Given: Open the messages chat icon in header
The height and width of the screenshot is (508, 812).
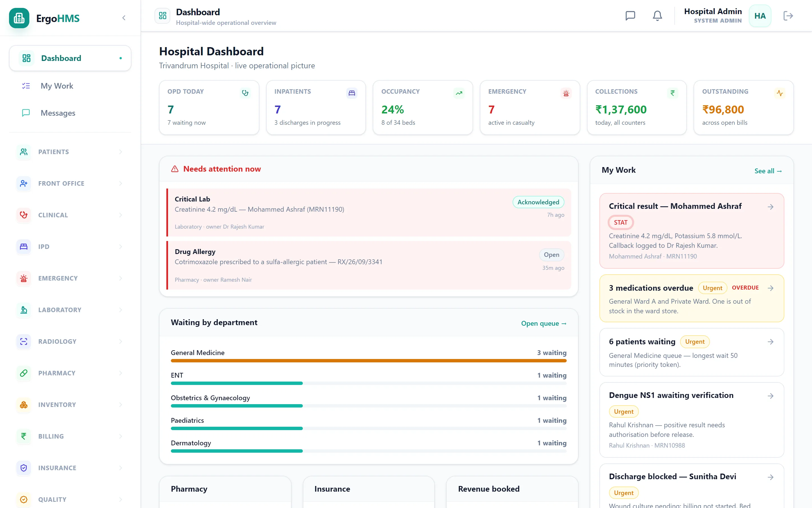Looking at the screenshot, I should pyautogui.click(x=630, y=16).
